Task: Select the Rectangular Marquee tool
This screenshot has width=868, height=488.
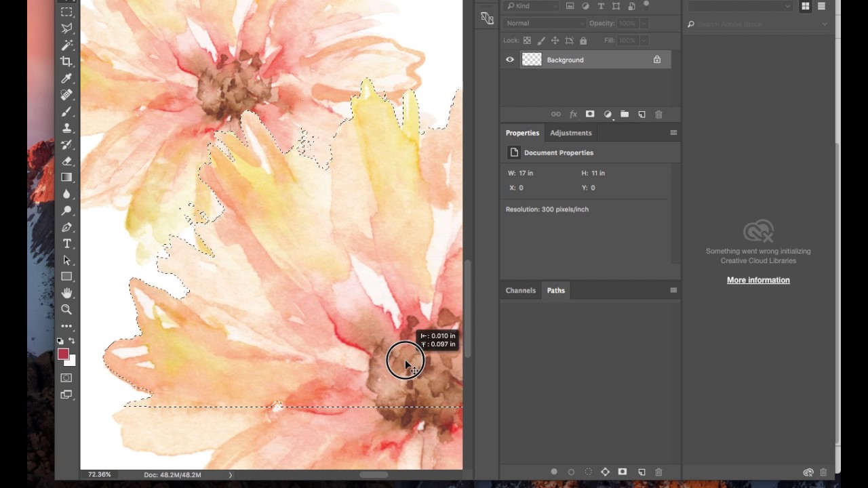Action: [66, 12]
